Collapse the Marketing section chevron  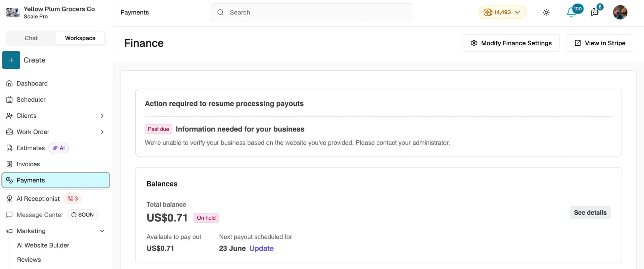click(x=102, y=231)
